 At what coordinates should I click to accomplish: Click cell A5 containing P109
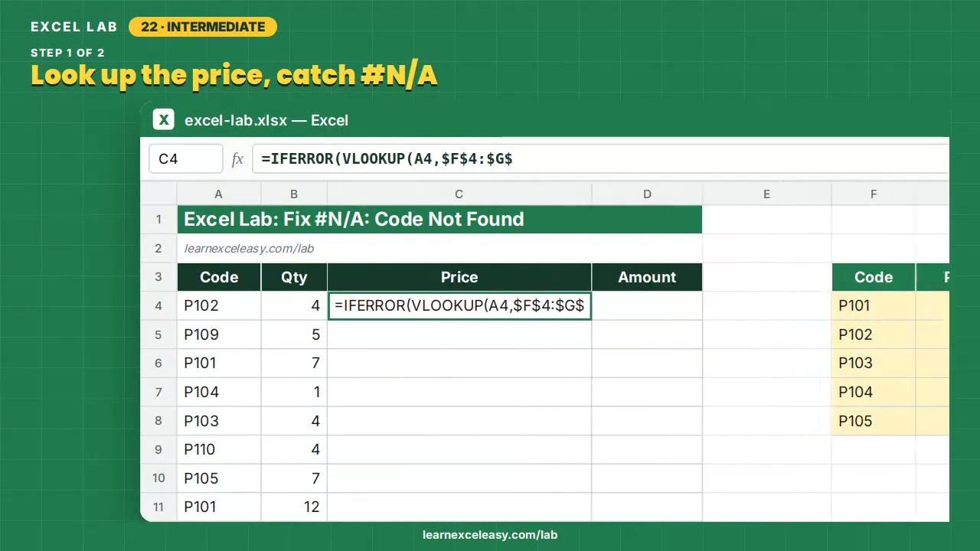219,334
